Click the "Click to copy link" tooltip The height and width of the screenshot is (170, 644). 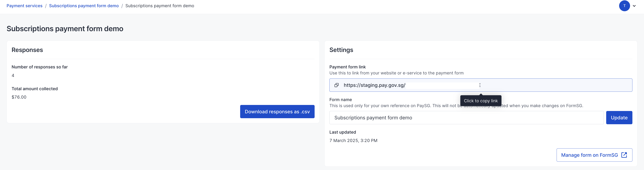480,101
